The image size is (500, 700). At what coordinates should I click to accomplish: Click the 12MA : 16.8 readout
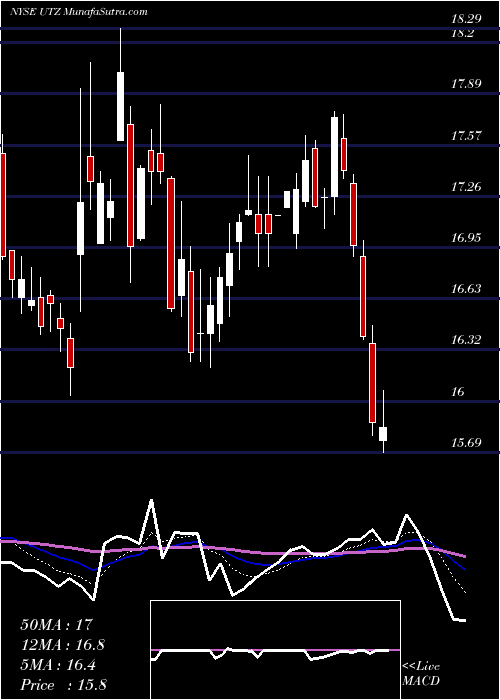pos(63,645)
